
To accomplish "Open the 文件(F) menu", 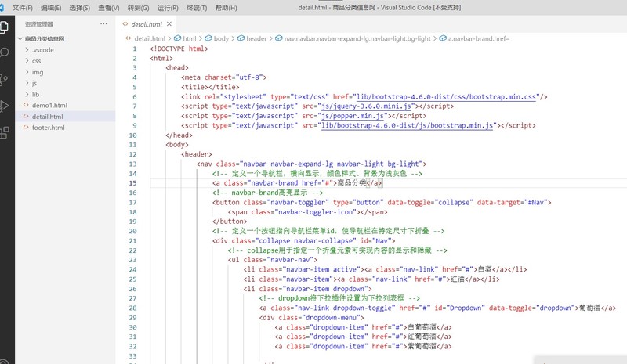I will tap(23, 8).
